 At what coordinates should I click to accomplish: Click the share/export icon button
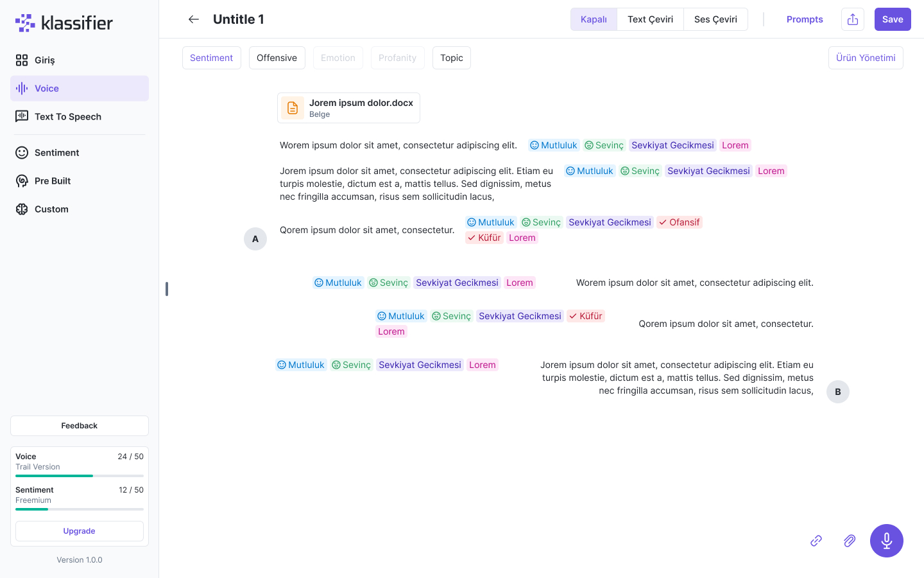coord(853,19)
